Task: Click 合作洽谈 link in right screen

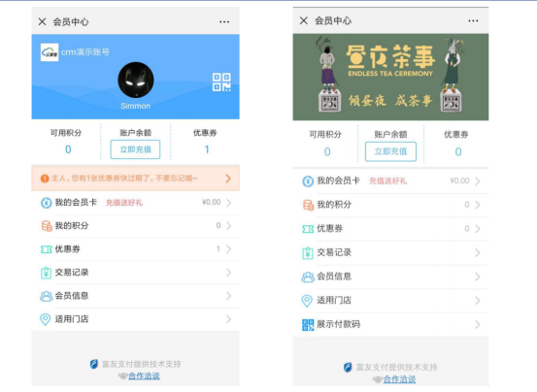Action: pyautogui.click(x=399, y=379)
